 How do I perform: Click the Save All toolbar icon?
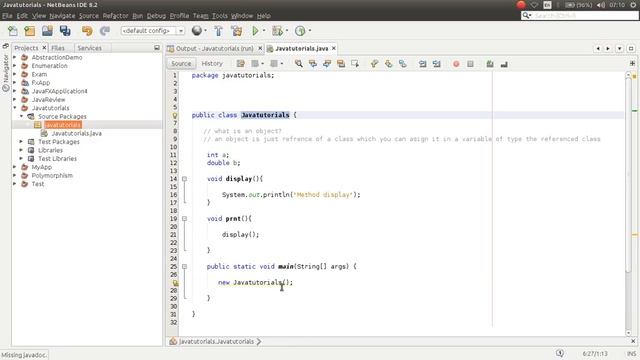[x=65, y=31]
